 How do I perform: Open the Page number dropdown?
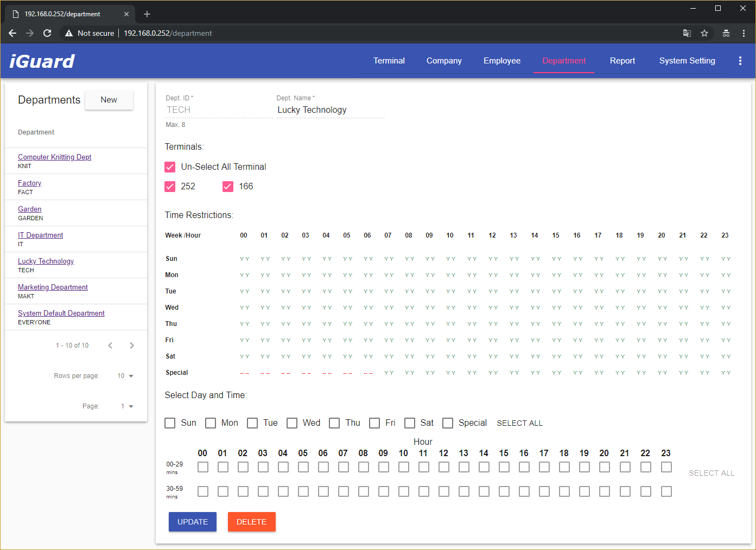(127, 406)
